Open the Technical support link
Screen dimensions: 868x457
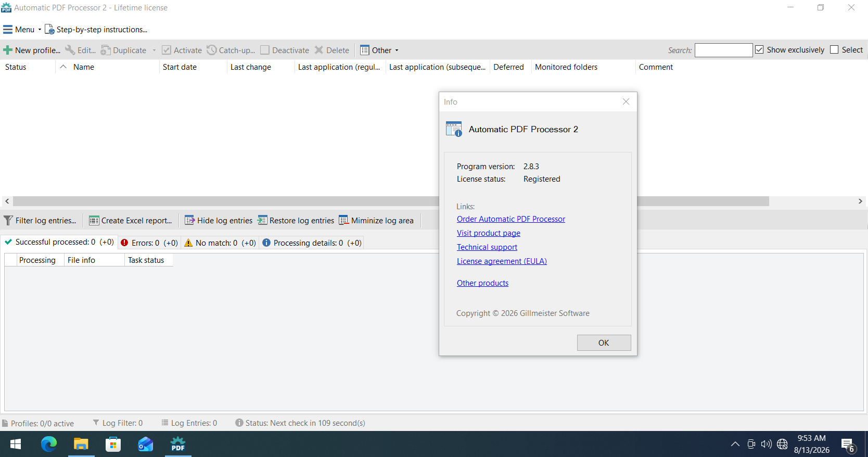(x=487, y=247)
